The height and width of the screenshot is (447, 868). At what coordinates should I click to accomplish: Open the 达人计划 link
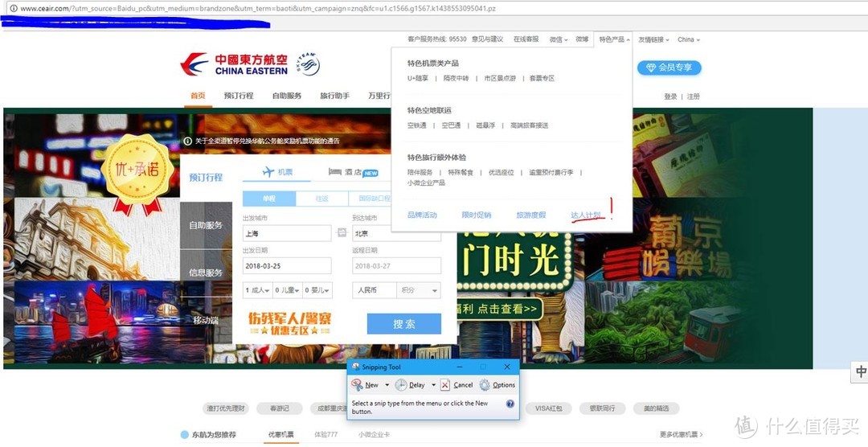coord(586,215)
